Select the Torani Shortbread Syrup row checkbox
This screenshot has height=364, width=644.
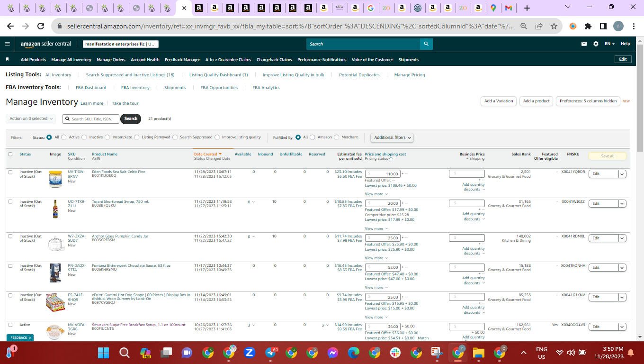[10, 202]
